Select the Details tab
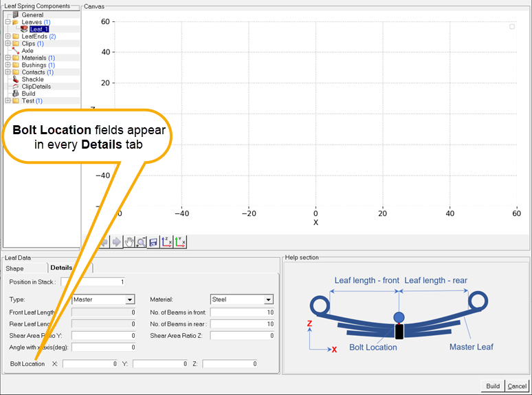Screen dimensions: 532x395 (x=61, y=268)
